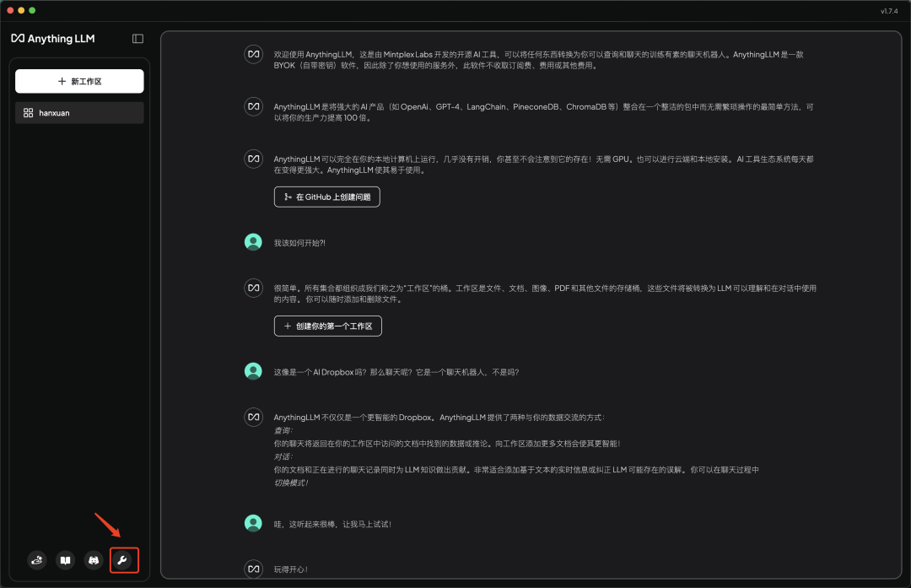The image size is (911, 588).
Task: Click the user avatar beside the AI Dropbox question
Action: coord(253,370)
